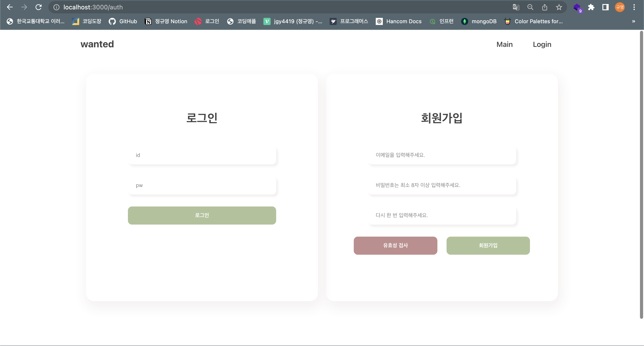
Task: Open the mongoDB bookmark
Action: click(x=479, y=21)
